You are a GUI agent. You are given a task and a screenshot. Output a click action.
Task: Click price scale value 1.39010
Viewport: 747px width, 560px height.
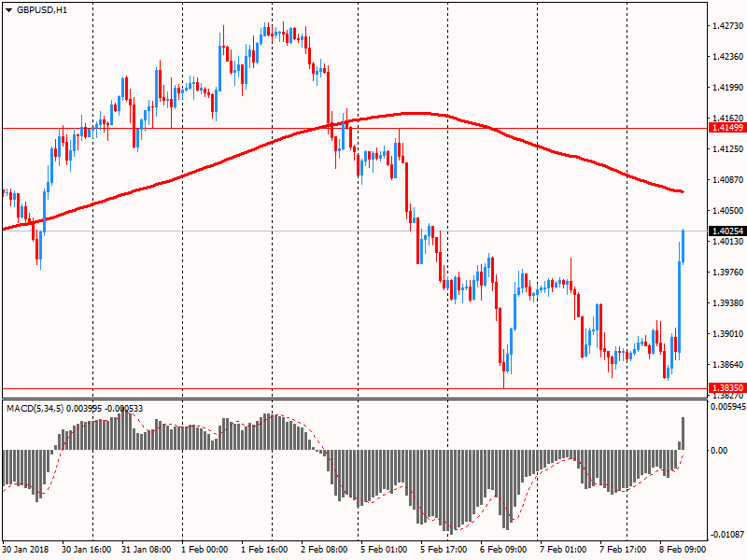tap(727, 334)
